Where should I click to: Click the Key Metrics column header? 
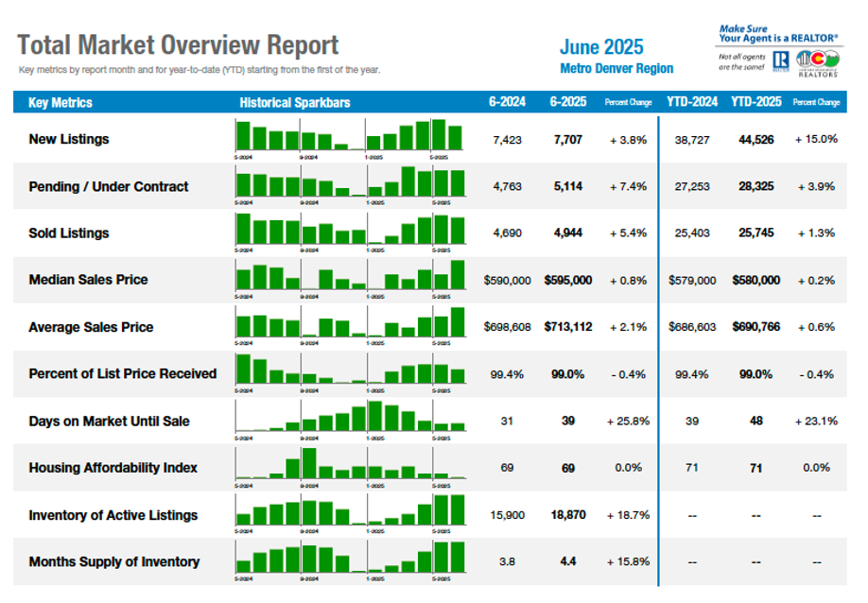(x=61, y=102)
